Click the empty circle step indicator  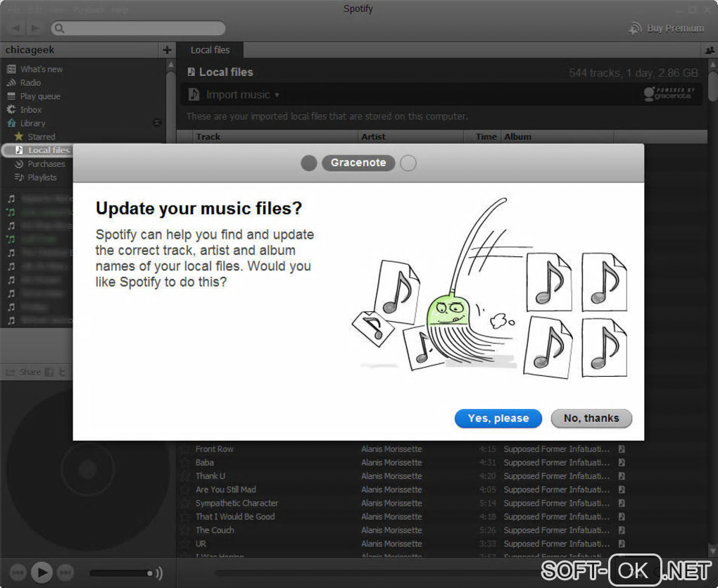[x=408, y=163]
